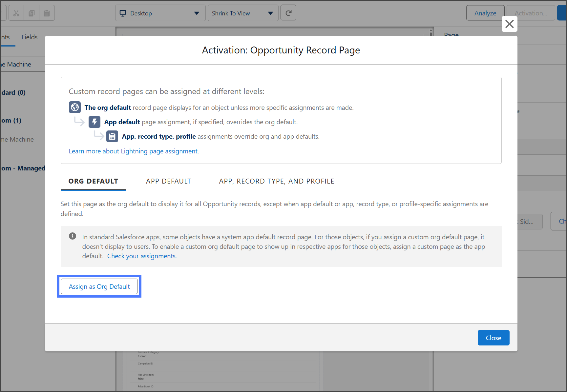
Task: Click the copy icon in toolbar
Action: [31, 13]
